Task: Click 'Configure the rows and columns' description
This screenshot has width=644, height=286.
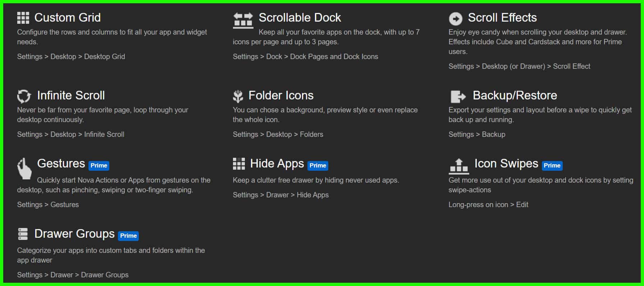Action: coord(112,37)
